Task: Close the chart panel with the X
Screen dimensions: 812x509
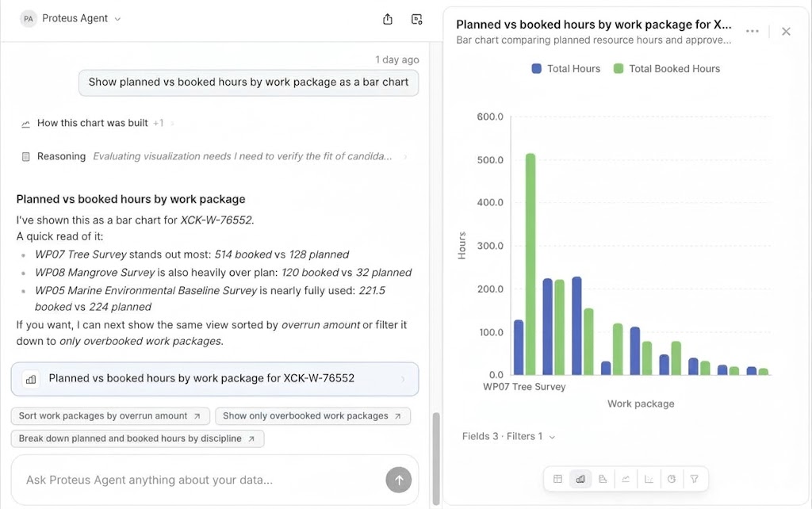Action: pyautogui.click(x=786, y=31)
